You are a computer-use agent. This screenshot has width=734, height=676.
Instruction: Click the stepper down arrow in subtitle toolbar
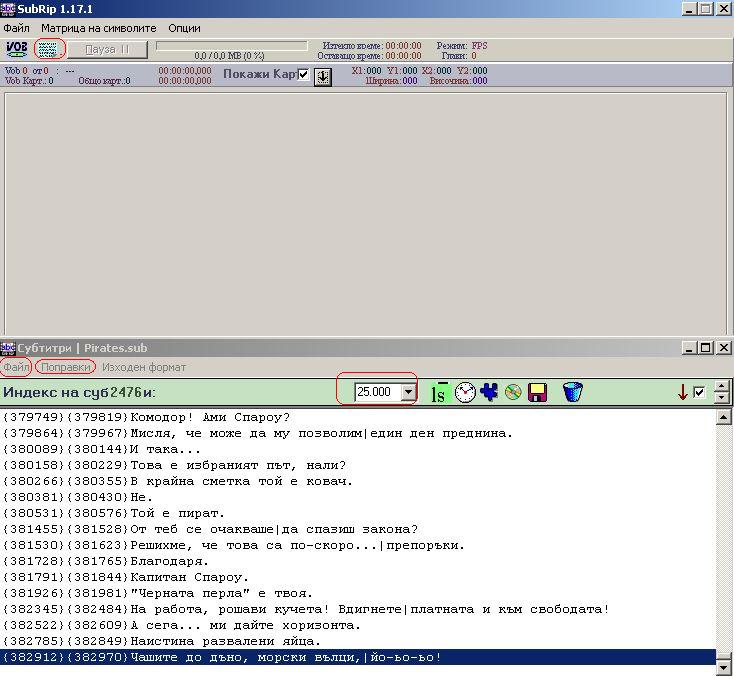coord(721,397)
